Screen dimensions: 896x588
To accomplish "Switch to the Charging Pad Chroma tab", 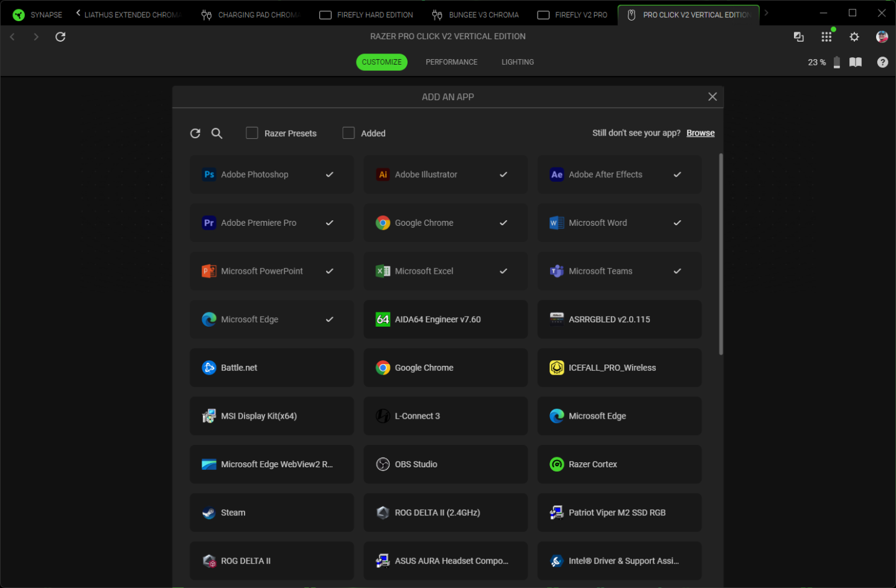I will [x=251, y=15].
